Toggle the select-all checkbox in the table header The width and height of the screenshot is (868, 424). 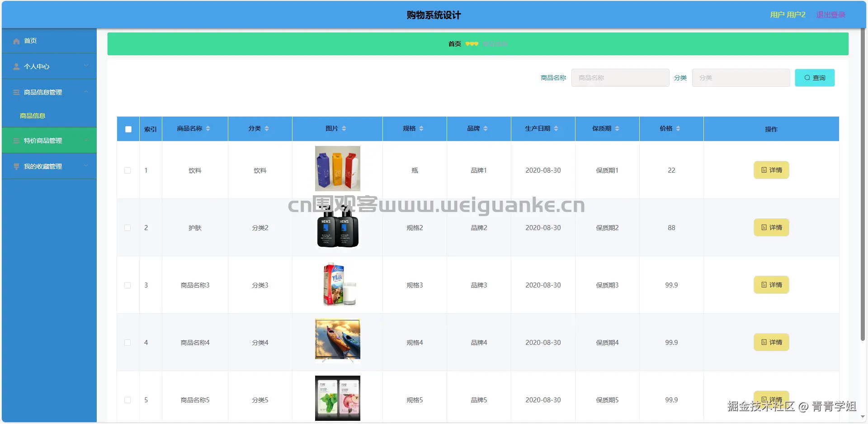pos(128,129)
